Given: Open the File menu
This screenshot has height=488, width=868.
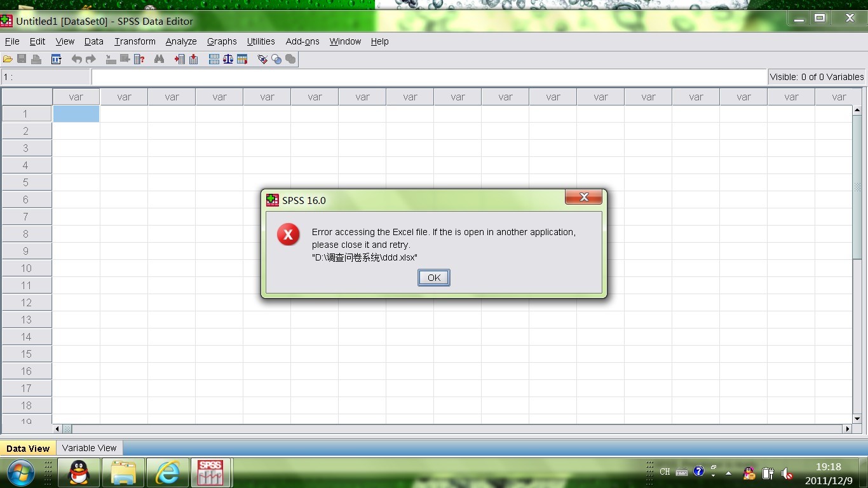Looking at the screenshot, I should 12,41.
